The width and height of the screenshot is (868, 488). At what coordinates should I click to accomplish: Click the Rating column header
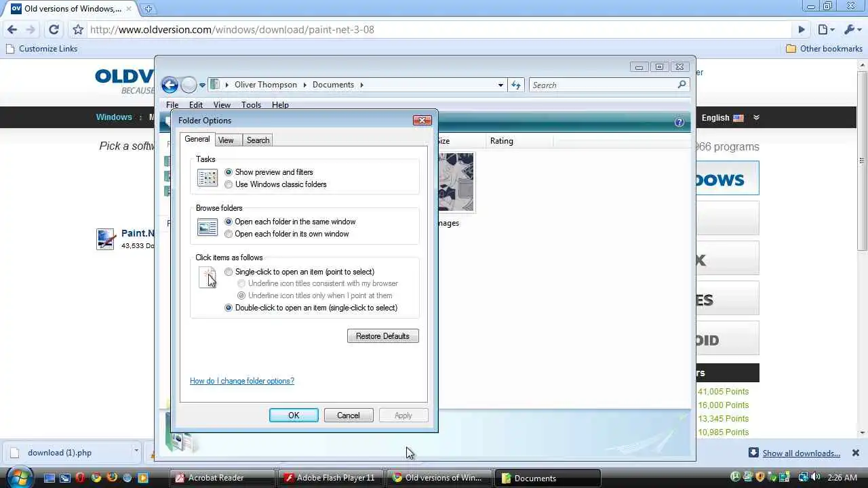pos(519,141)
